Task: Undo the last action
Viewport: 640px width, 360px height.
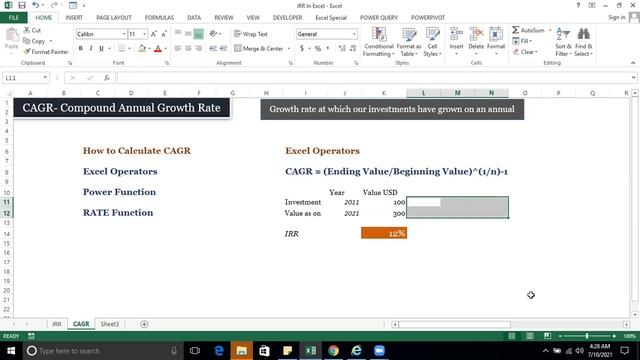Action: click(x=36, y=5)
